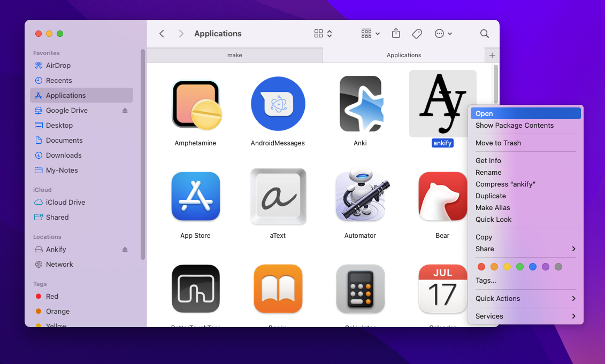
Task: Choose Copy from context menu
Action: click(x=525, y=237)
